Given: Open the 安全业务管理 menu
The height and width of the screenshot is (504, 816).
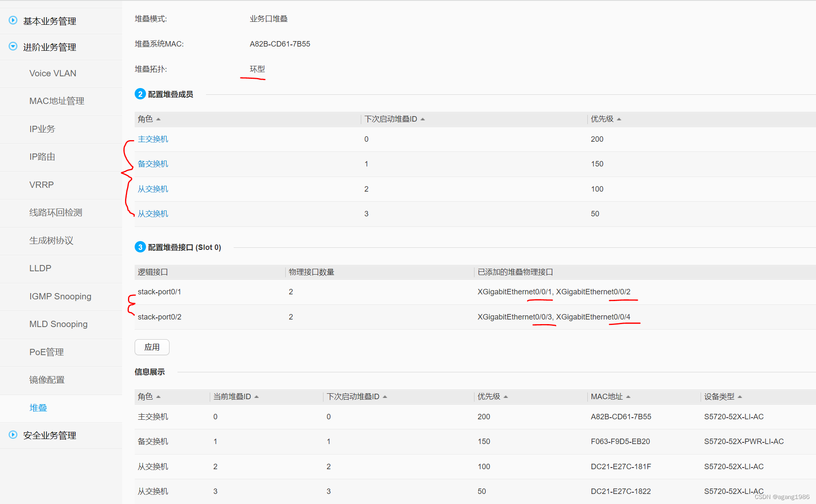Looking at the screenshot, I should coord(50,435).
